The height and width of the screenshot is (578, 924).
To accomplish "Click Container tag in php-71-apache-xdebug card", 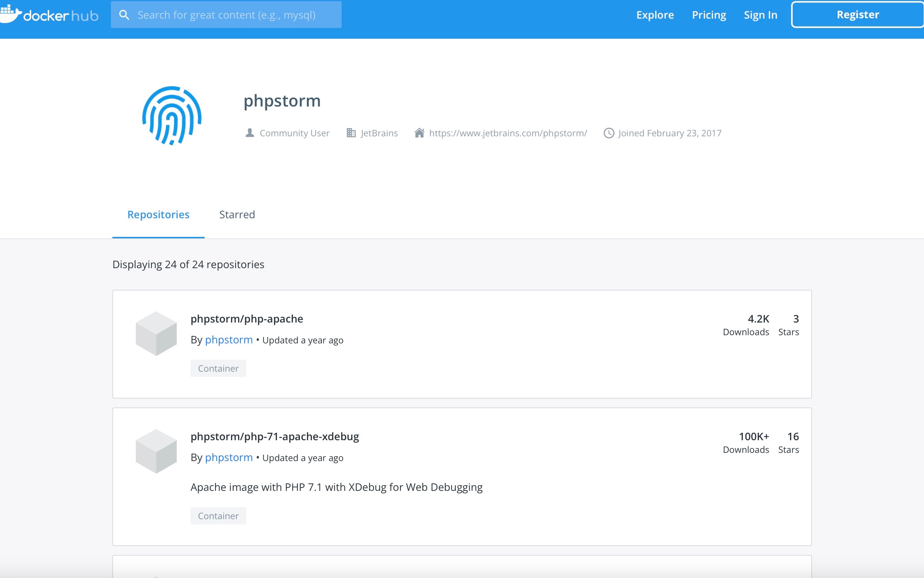I will [218, 516].
